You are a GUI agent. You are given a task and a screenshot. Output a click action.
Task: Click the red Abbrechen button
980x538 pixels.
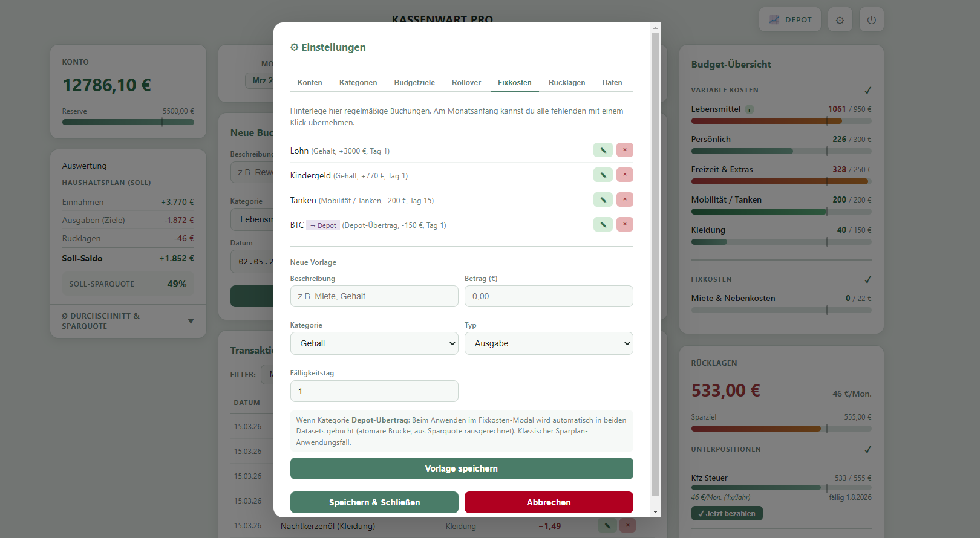tap(549, 502)
